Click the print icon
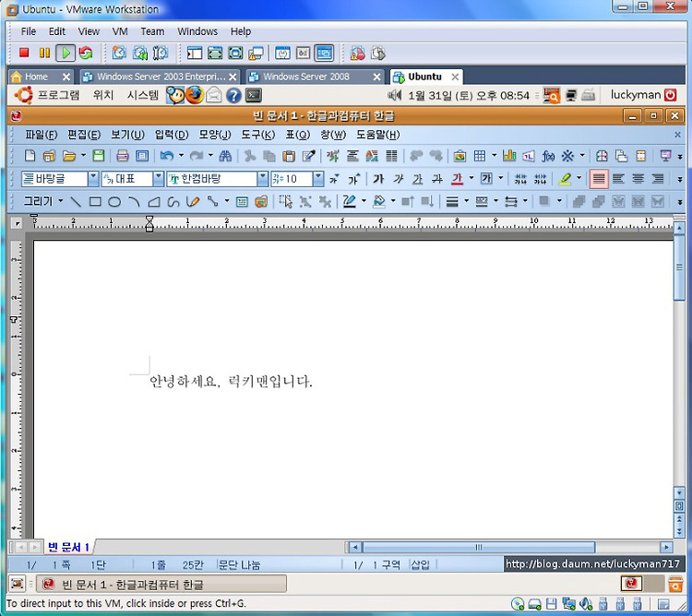This screenshot has height=616, width=692. (122, 155)
